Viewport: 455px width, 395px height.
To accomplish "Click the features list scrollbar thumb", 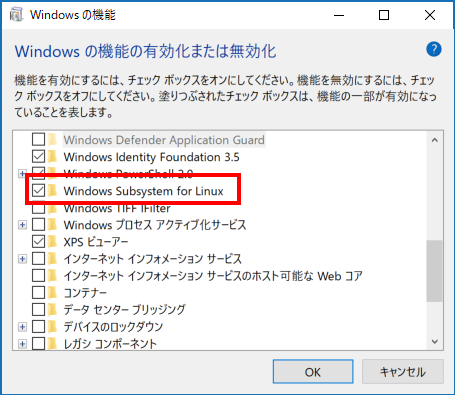I will click(x=435, y=271).
